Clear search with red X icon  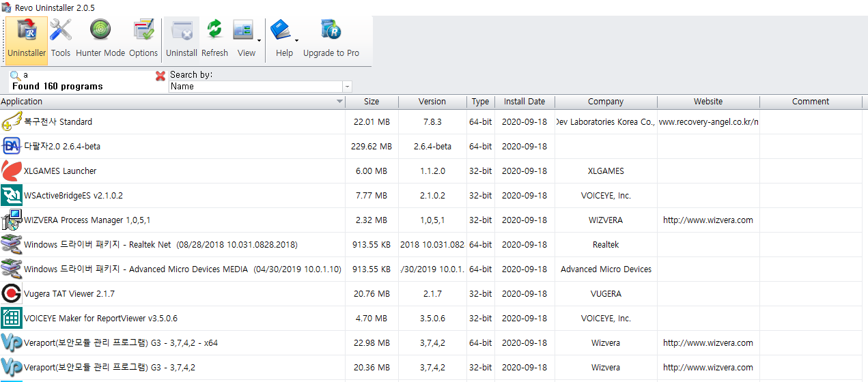coord(160,76)
